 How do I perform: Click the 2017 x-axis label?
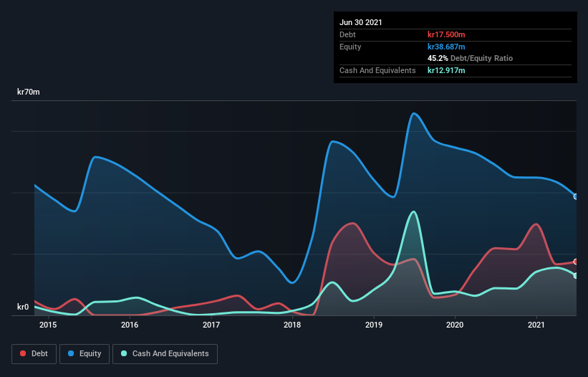coord(211,325)
